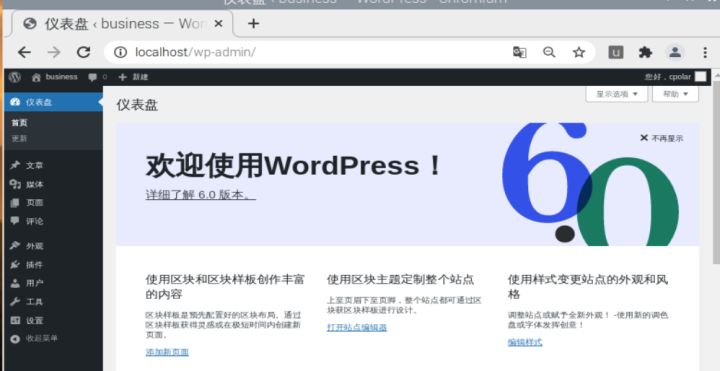This screenshot has height=371, width=720.
Task: Bookmark this page with the star icon
Action: [x=579, y=52]
